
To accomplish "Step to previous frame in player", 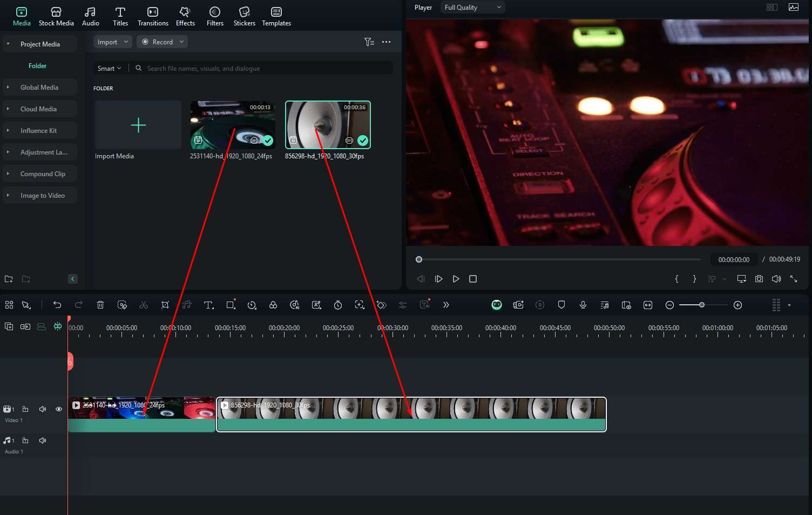I will point(421,279).
